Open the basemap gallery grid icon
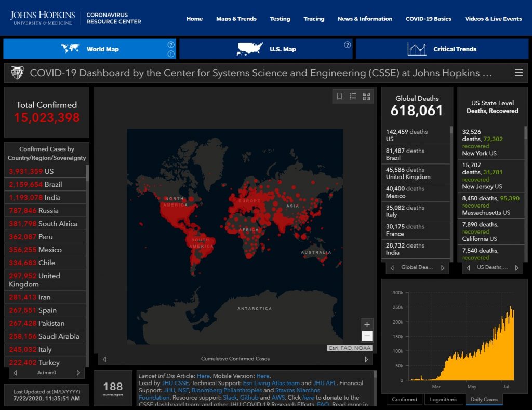Screen dimensions: 532x410 tap(366, 96)
